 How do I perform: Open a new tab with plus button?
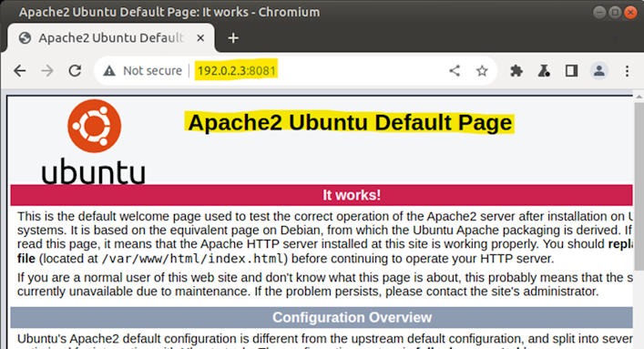tap(233, 38)
